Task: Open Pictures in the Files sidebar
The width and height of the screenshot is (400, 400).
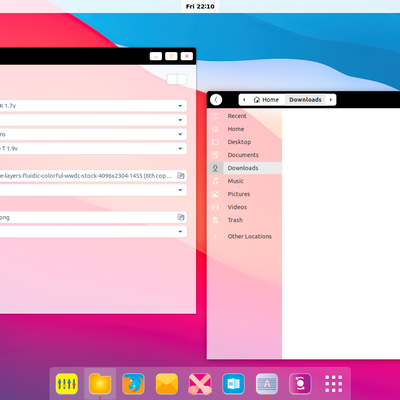Action: (x=244, y=194)
